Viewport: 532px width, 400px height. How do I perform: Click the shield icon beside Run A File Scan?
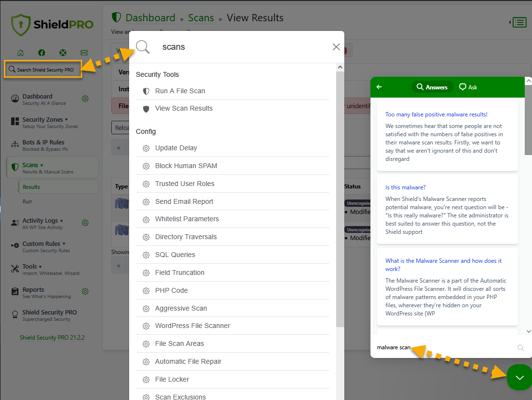point(146,91)
